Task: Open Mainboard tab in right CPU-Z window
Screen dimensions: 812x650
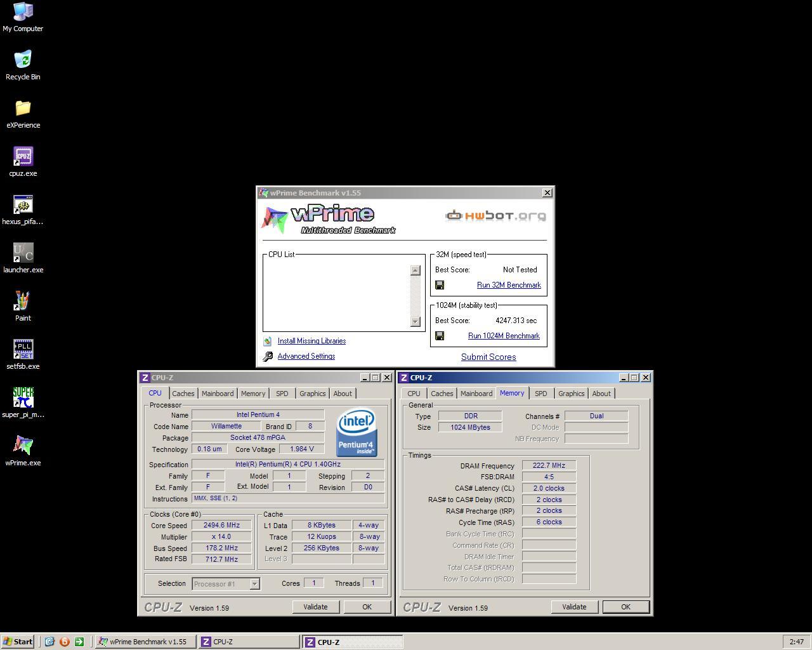Action: coord(476,394)
